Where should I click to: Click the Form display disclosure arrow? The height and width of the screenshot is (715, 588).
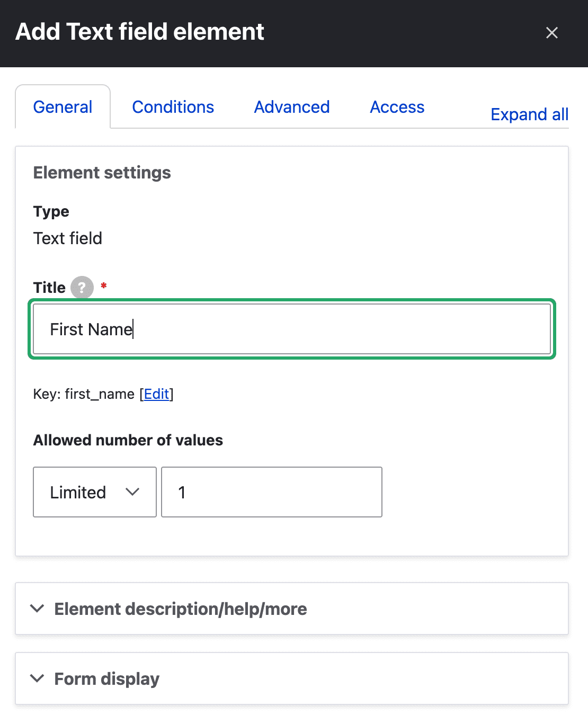[x=38, y=678]
